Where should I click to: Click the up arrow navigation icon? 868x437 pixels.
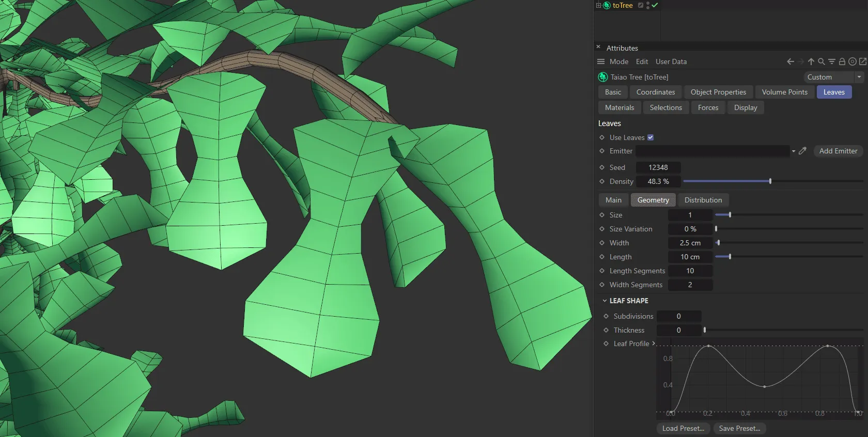click(x=811, y=61)
